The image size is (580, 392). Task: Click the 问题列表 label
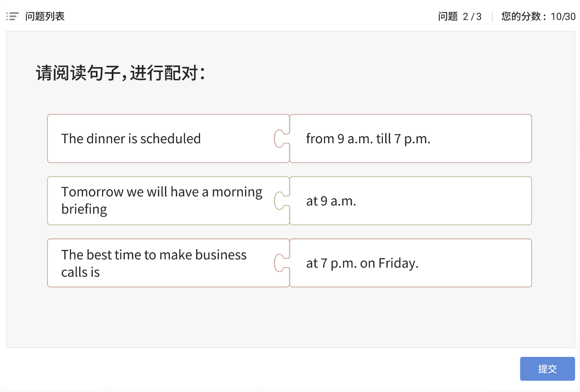click(x=45, y=17)
